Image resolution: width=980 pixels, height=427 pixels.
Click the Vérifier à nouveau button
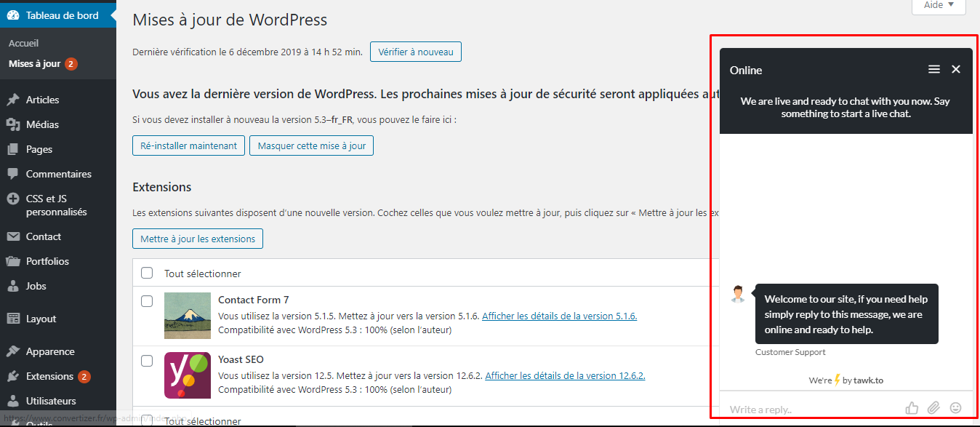416,52
